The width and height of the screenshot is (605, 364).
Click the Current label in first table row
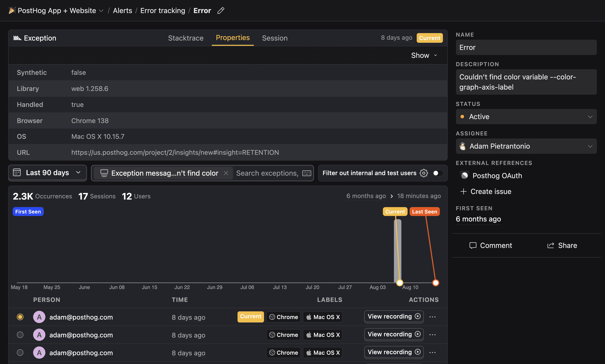pyautogui.click(x=250, y=316)
